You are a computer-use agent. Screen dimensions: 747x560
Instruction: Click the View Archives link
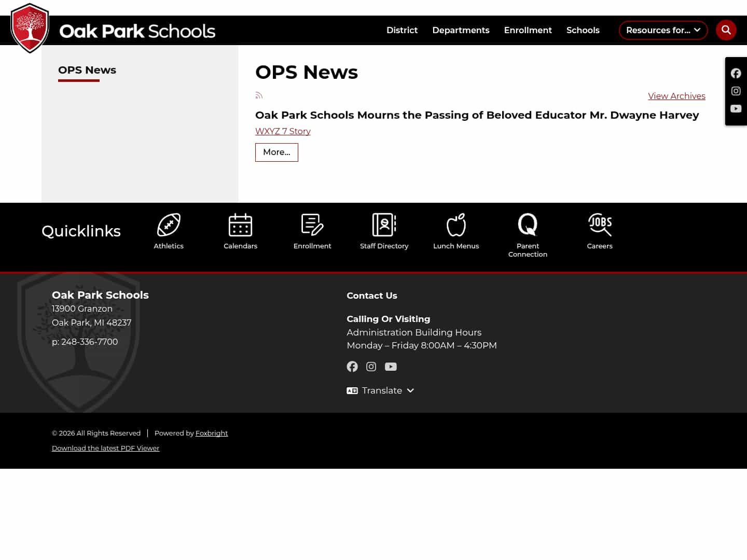(x=676, y=96)
